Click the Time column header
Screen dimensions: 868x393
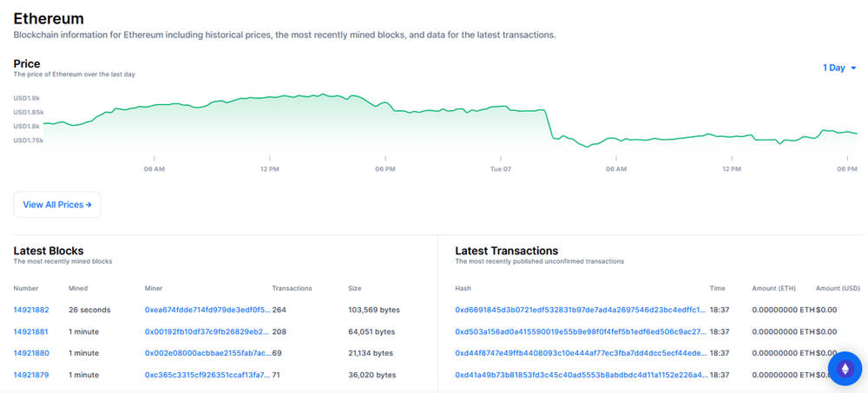(718, 288)
